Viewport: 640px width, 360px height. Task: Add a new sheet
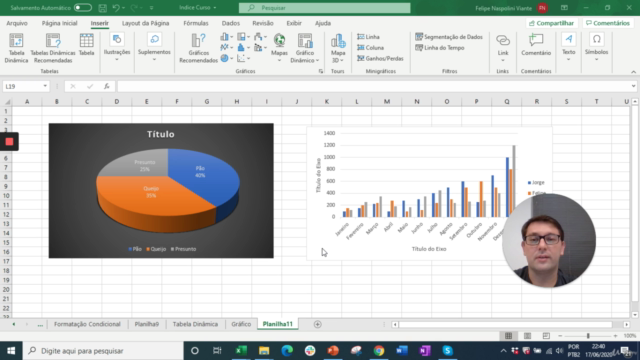318,324
